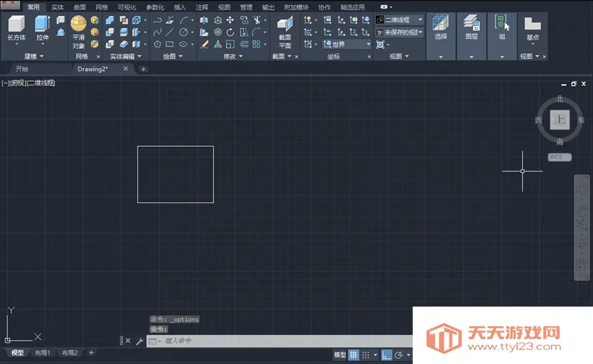Switch to the 布局1 layout tab
The width and height of the screenshot is (593, 364).
pyautogui.click(x=42, y=353)
